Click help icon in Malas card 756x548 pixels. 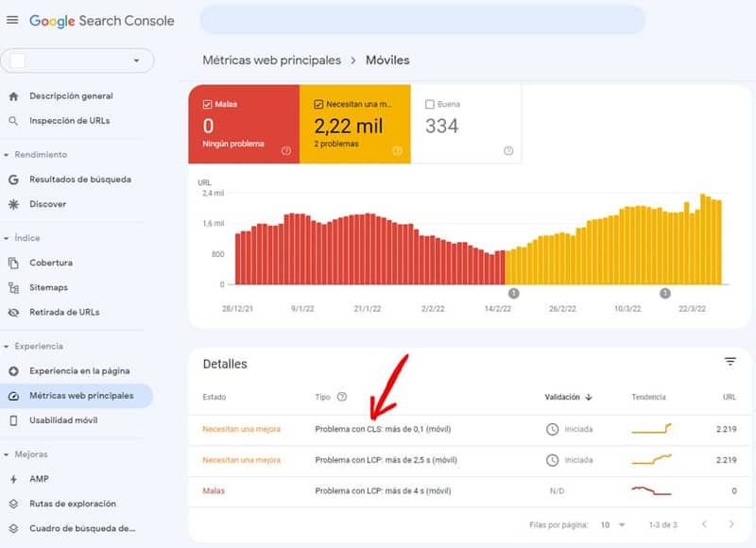[x=286, y=151]
